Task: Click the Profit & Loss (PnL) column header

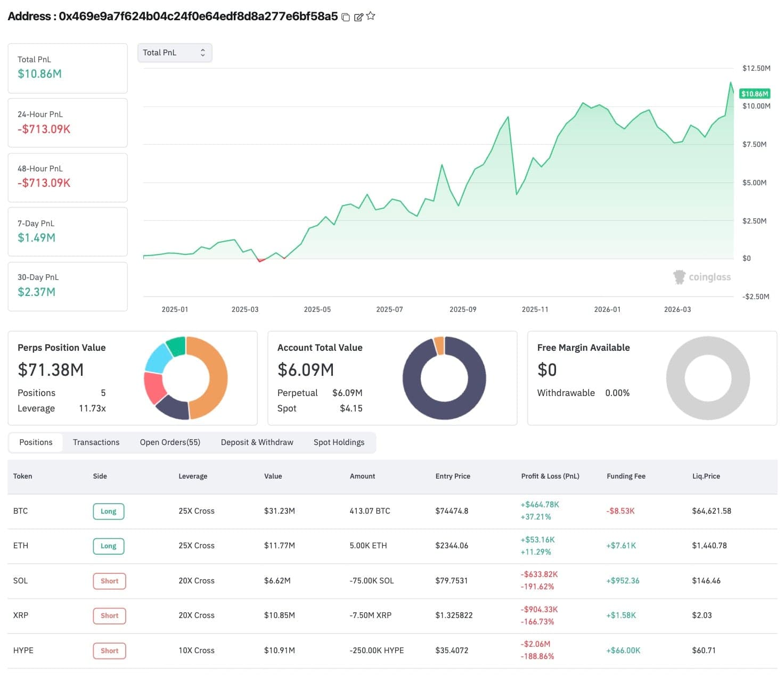Action: point(550,476)
